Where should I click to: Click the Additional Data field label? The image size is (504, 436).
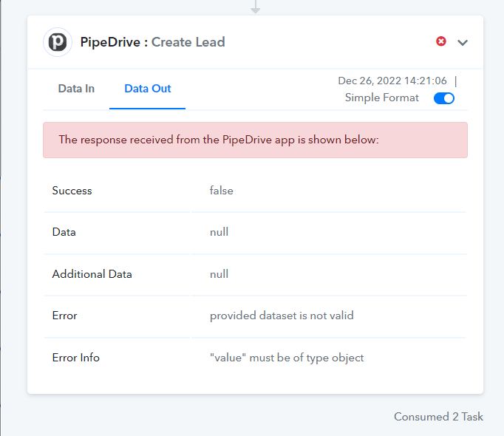pos(92,274)
